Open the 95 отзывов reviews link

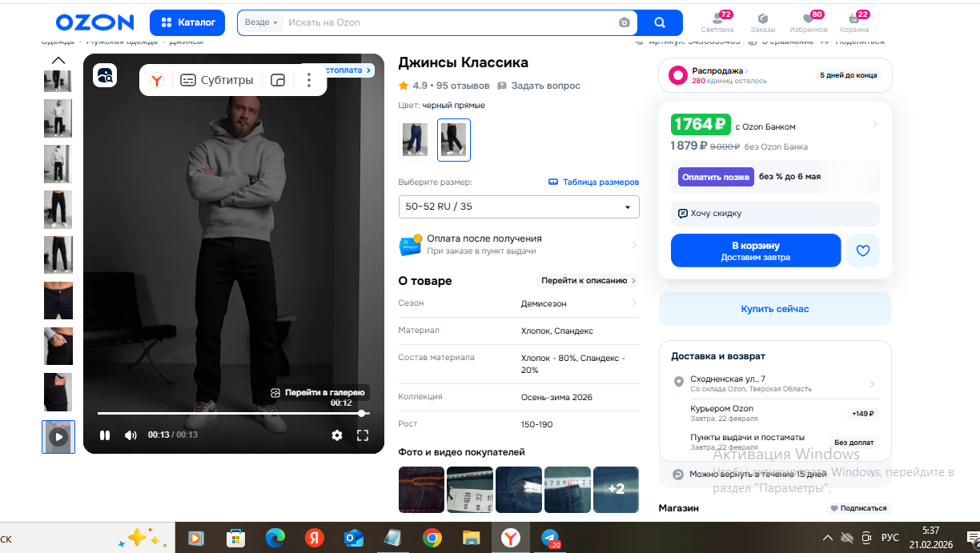pos(463,86)
